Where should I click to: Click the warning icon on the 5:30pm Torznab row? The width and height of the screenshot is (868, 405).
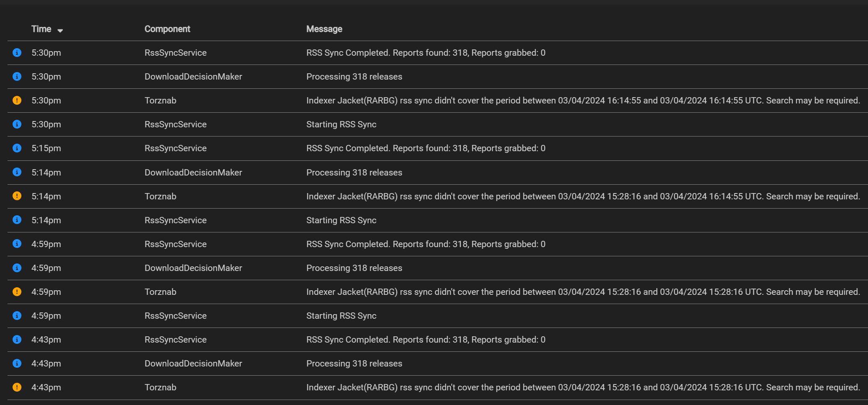(x=17, y=101)
